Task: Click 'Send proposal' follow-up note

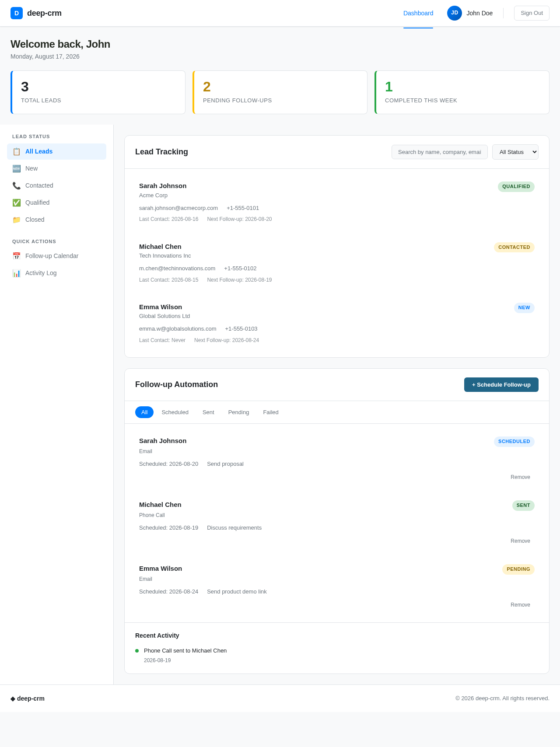Action: (225, 464)
